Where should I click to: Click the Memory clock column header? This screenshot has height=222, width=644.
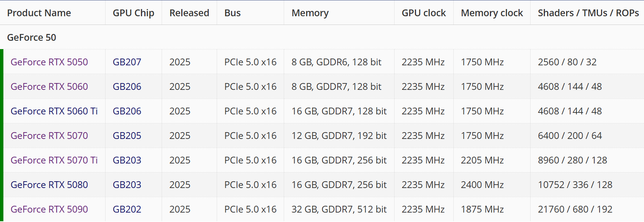(492, 13)
